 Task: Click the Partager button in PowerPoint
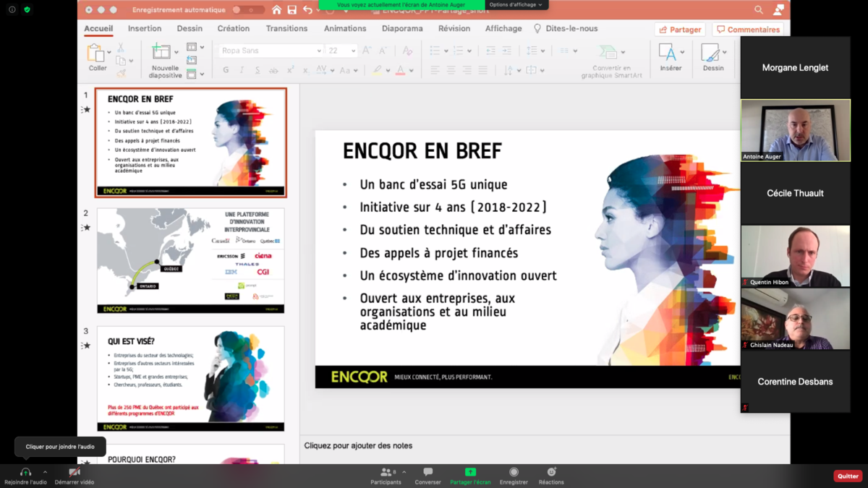pos(680,30)
